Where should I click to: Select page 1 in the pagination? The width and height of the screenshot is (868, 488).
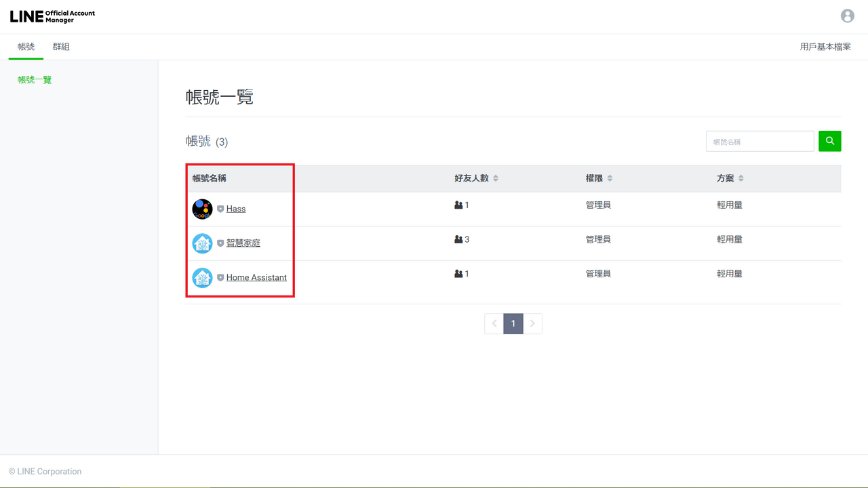pyautogui.click(x=513, y=323)
